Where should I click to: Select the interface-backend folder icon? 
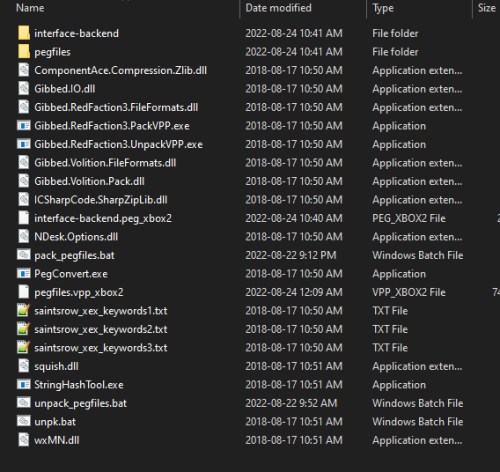coord(23,33)
